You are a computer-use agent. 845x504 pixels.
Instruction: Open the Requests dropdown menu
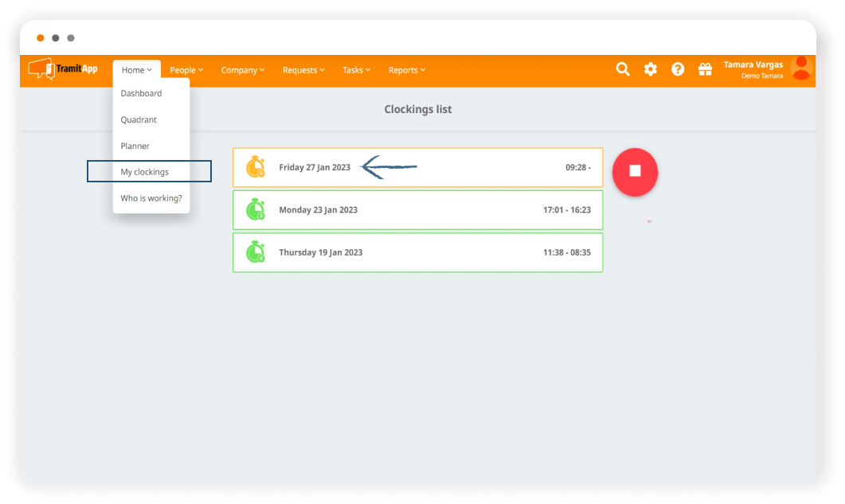(x=303, y=70)
